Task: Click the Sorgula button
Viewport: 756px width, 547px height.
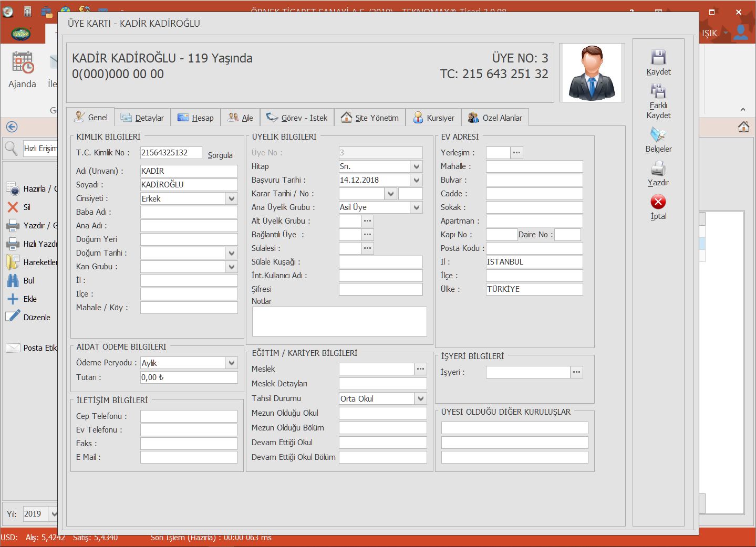Action: (220, 155)
